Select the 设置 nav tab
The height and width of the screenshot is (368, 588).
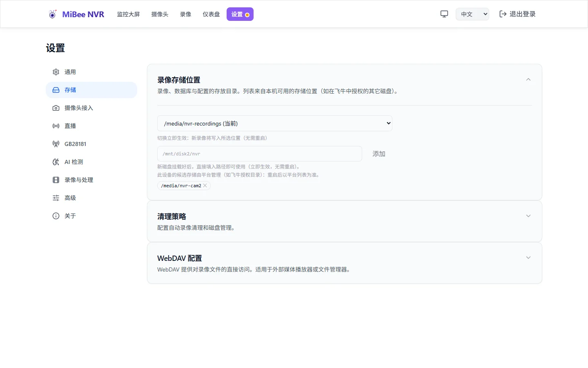coord(240,14)
